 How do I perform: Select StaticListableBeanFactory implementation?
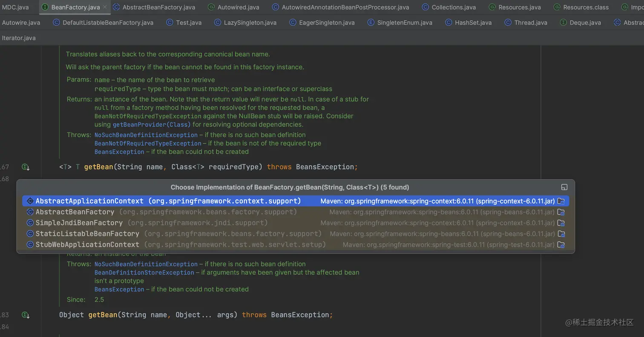click(296, 234)
